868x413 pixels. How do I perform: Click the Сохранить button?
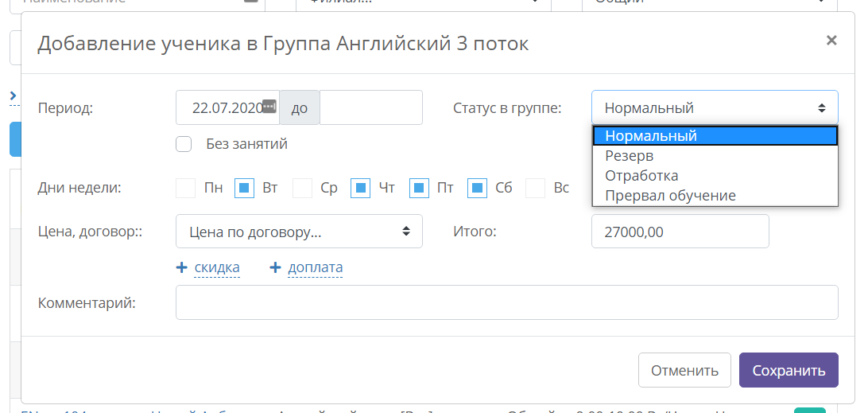(789, 370)
